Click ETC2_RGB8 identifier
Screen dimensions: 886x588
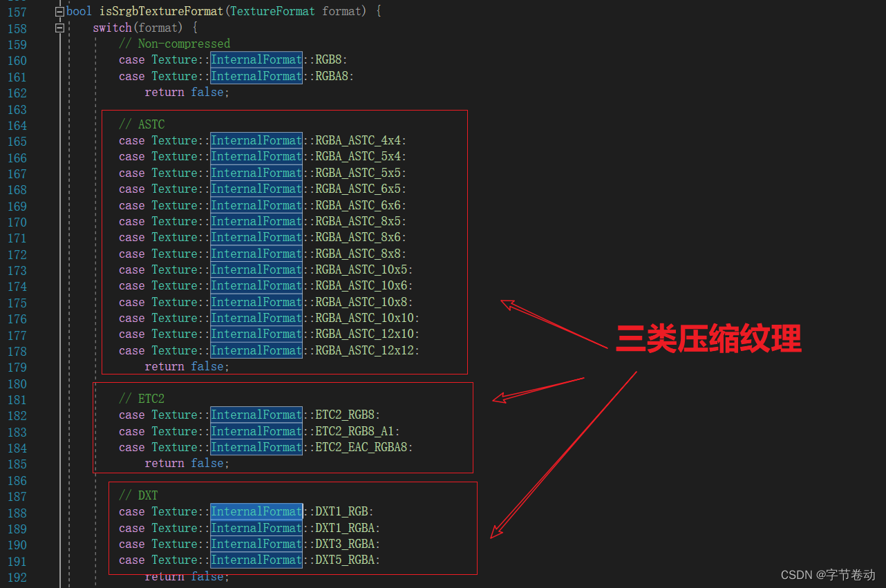[x=345, y=415]
